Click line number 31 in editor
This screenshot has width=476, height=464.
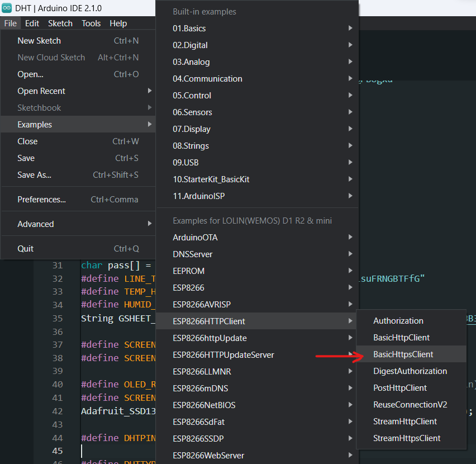click(58, 266)
